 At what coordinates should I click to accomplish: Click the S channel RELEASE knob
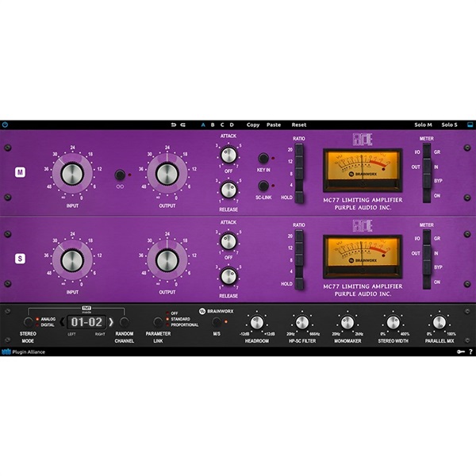(x=228, y=277)
